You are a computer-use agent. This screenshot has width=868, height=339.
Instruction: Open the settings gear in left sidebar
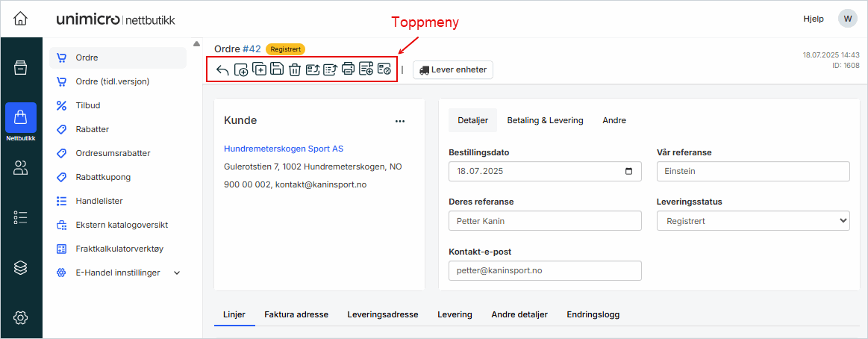(21, 317)
